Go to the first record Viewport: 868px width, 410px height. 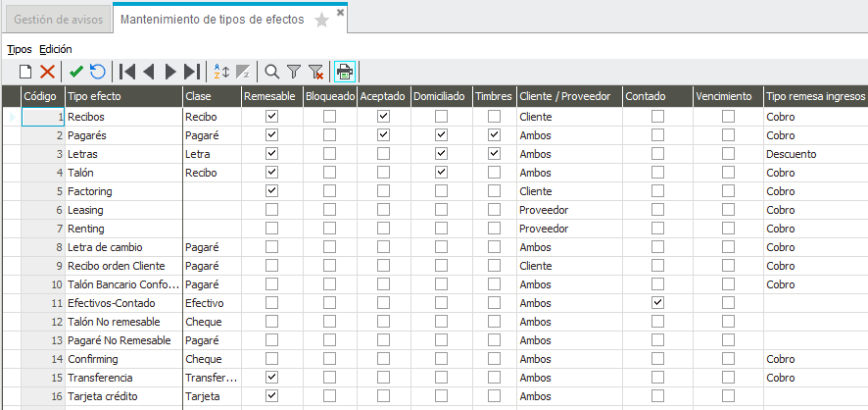click(127, 71)
